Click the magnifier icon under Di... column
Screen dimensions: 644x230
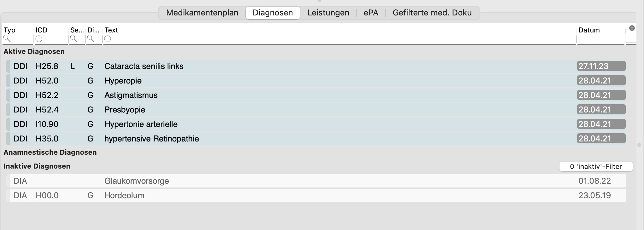click(91, 39)
